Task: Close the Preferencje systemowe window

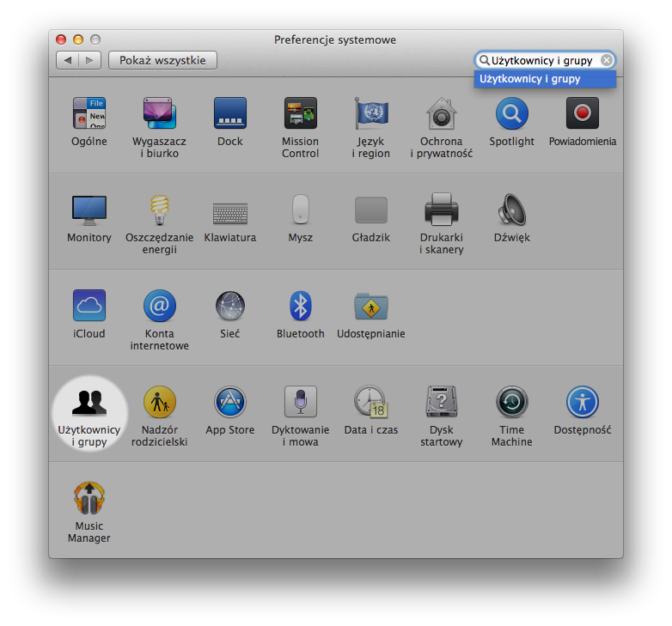Action: click(x=61, y=40)
